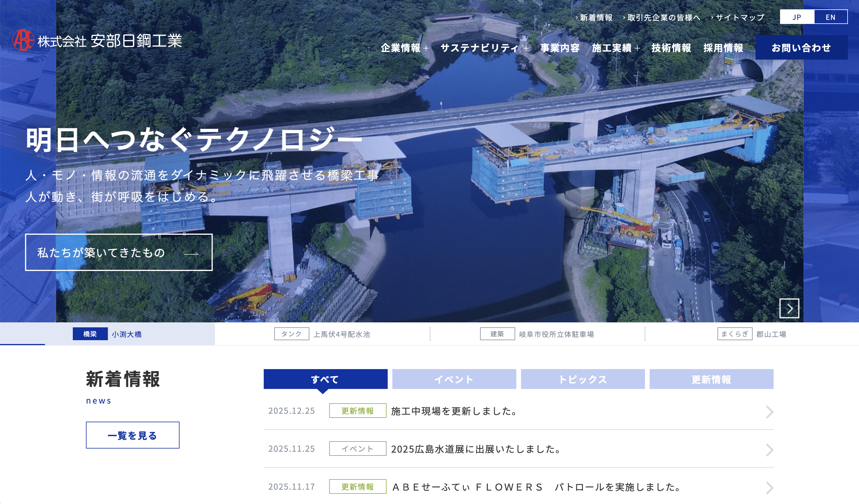Open the お問い合わせ contact button
The height and width of the screenshot is (504, 859).
pyautogui.click(x=801, y=48)
